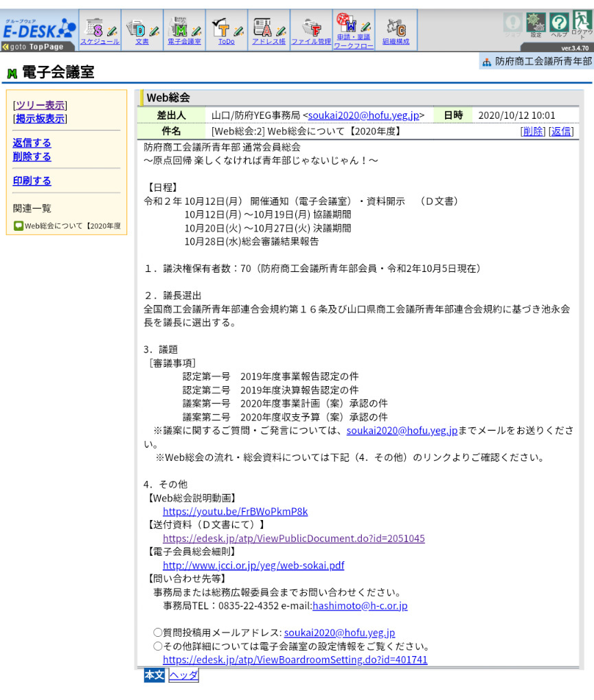Click the Web総会 board title
594x700 pixels.
pyautogui.click(x=168, y=98)
